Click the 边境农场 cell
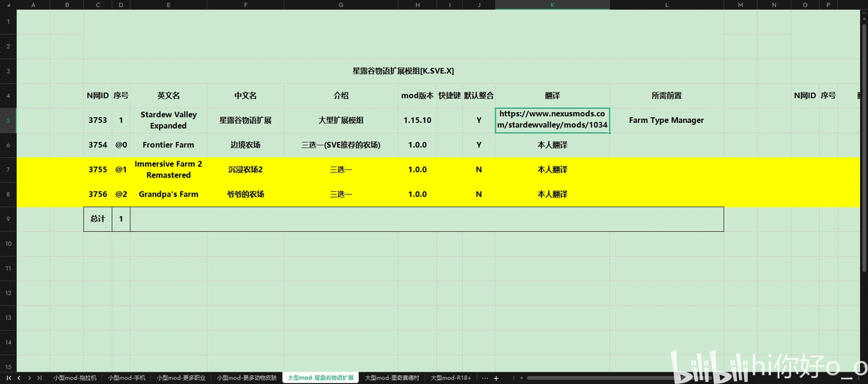868x384 pixels. coord(245,145)
